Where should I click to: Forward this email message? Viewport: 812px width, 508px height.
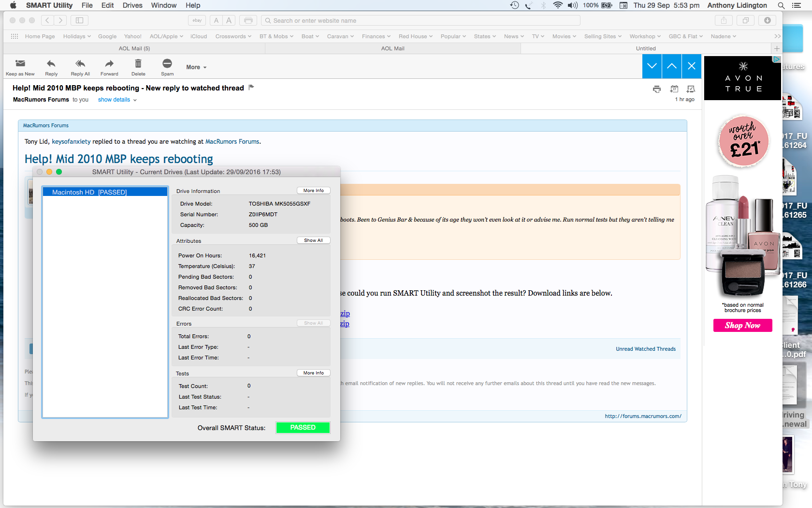[109, 63]
